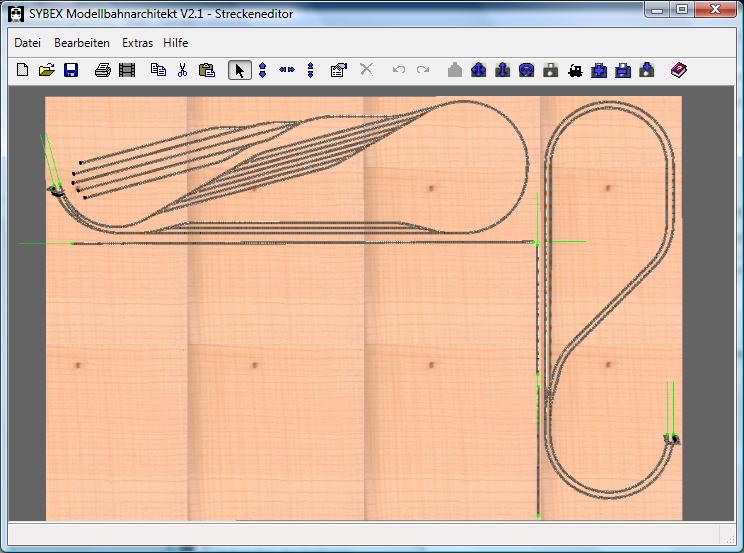Open the Datei menu

pos(27,43)
